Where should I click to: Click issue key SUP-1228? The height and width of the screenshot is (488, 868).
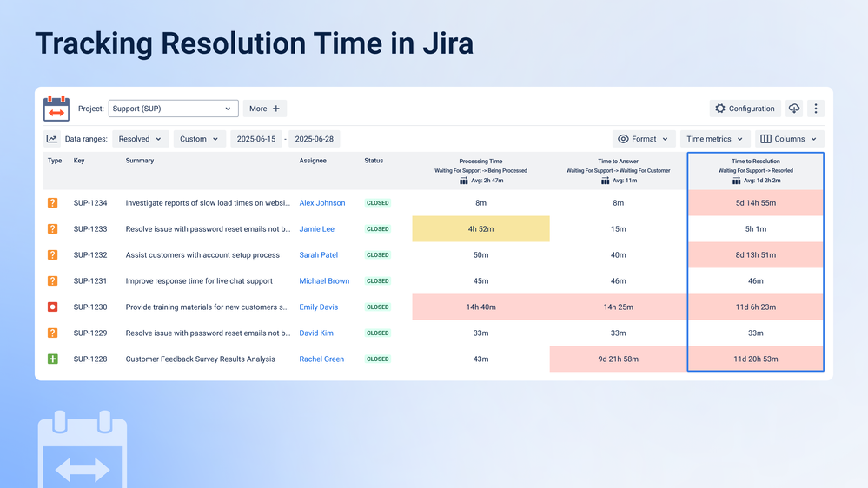point(90,359)
